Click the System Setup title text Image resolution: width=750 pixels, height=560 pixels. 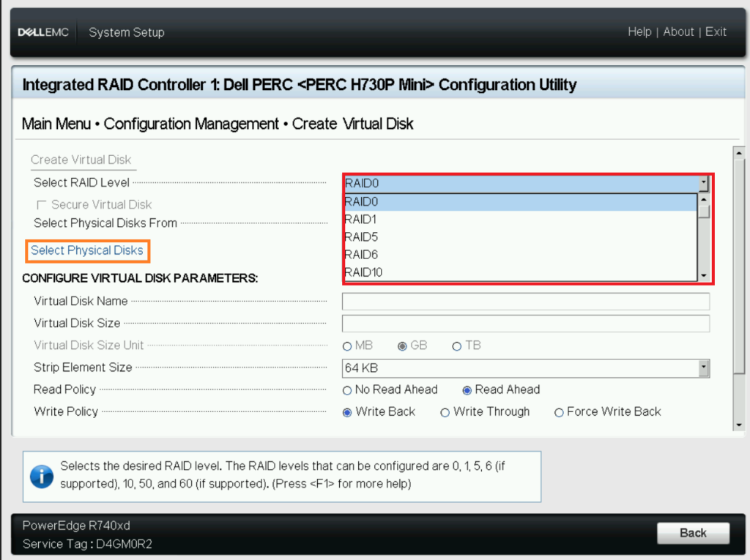[x=127, y=32]
